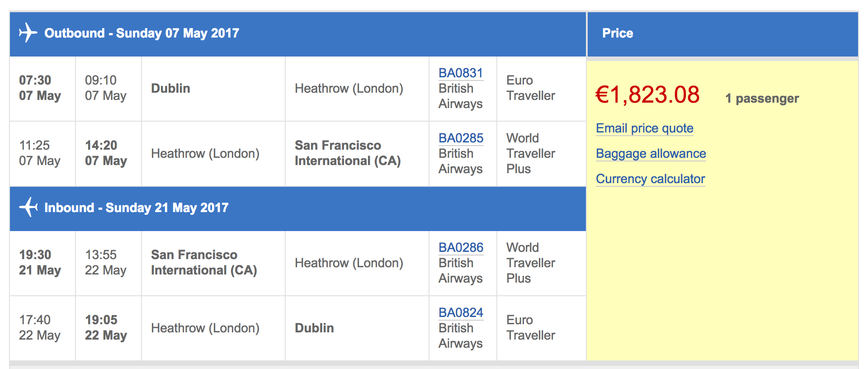This screenshot has height=369, width=868.
Task: Click San Francisco International in the inbound row
Action: (203, 263)
